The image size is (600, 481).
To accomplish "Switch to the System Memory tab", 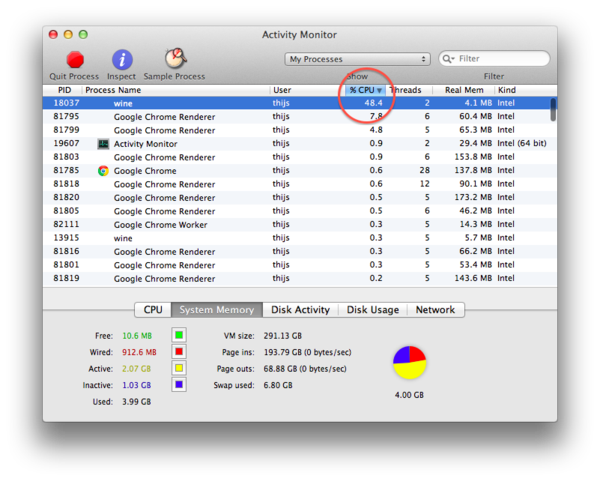I will (x=217, y=310).
